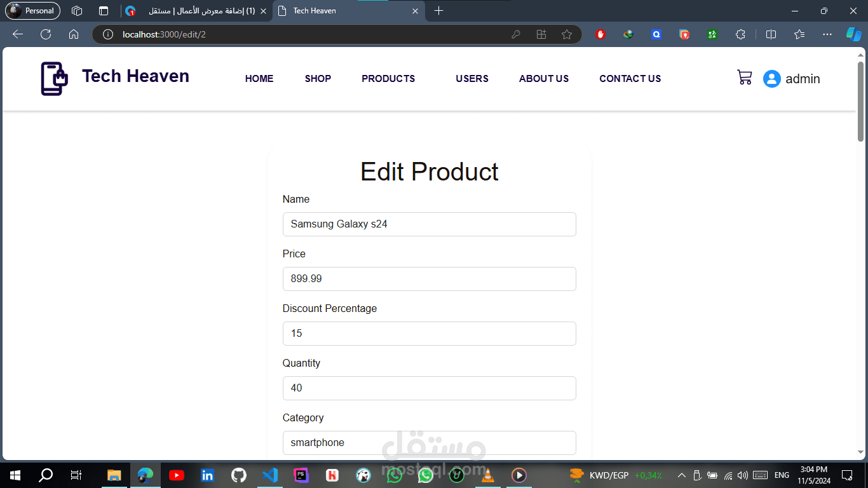The height and width of the screenshot is (488, 868).
Task: Open the SHOP page
Action: 318,79
